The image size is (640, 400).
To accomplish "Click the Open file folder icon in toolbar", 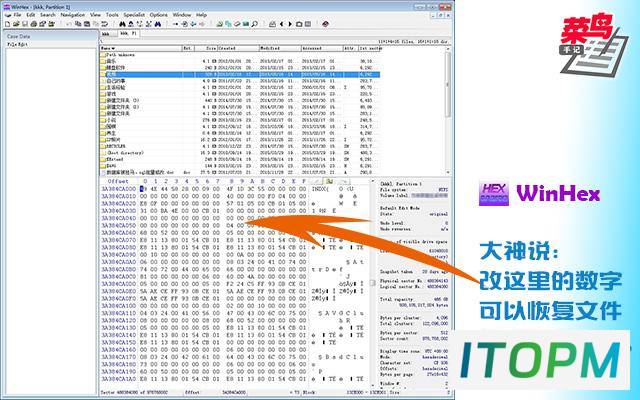I will [x=16, y=24].
